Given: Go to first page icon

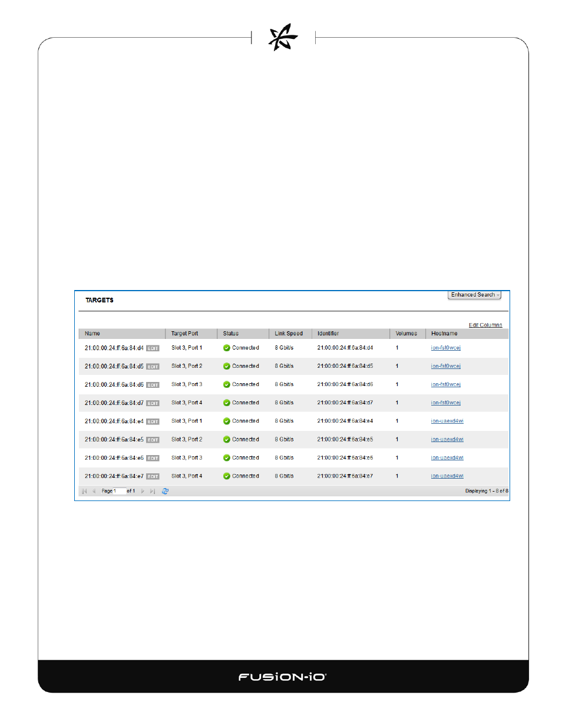Looking at the screenshot, I should click(84, 491).
